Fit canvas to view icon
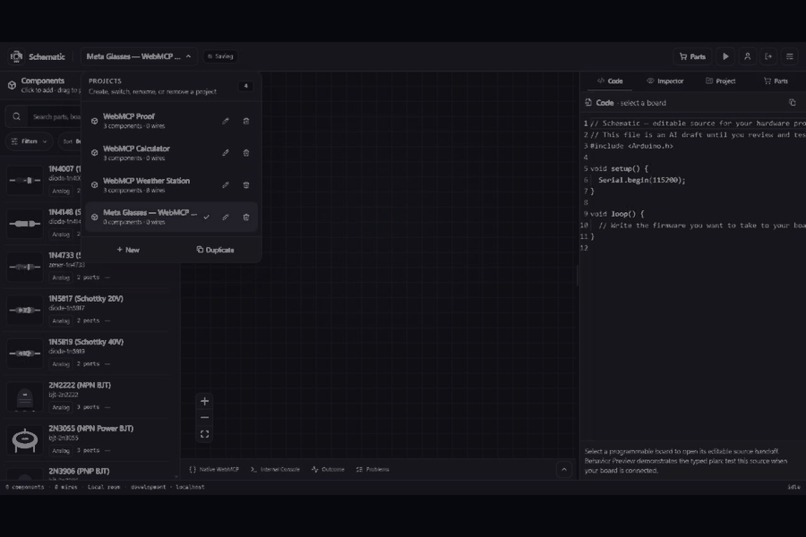Screen dimensions: 806x537 [x=205, y=434]
